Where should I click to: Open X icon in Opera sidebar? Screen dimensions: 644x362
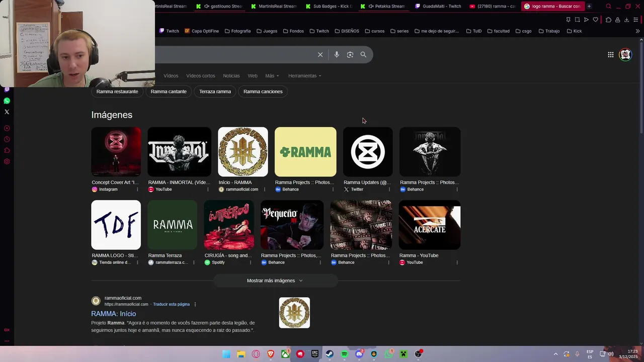[7, 112]
